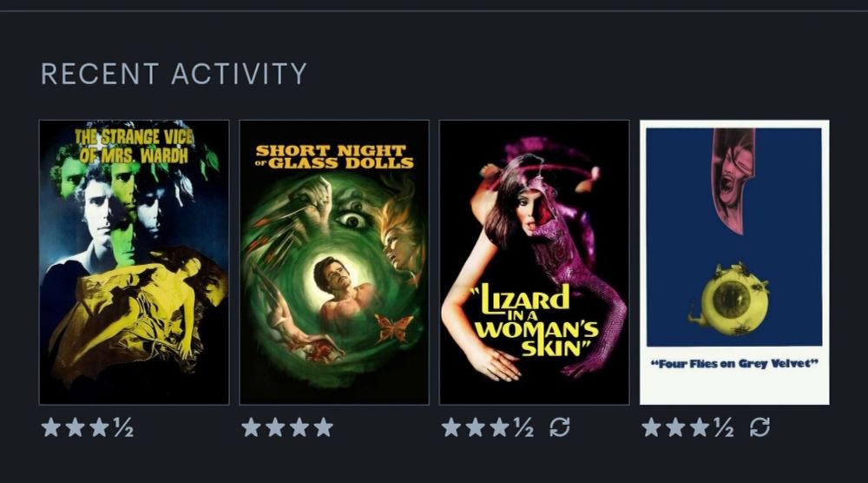Image resolution: width=868 pixels, height=483 pixels.
Task: Click the third star under The Strange Vice of Mrs. Wardh
Action: [x=100, y=427]
